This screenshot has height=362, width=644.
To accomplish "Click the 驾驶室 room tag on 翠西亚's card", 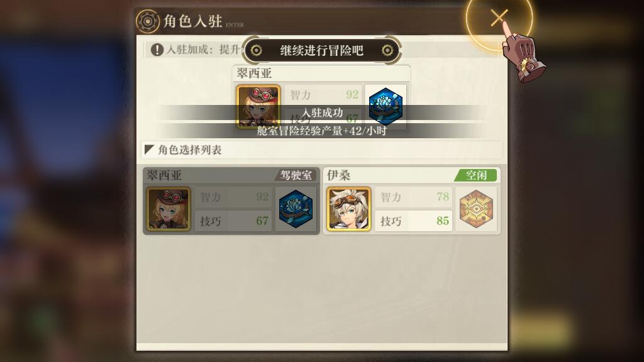I will (296, 175).
